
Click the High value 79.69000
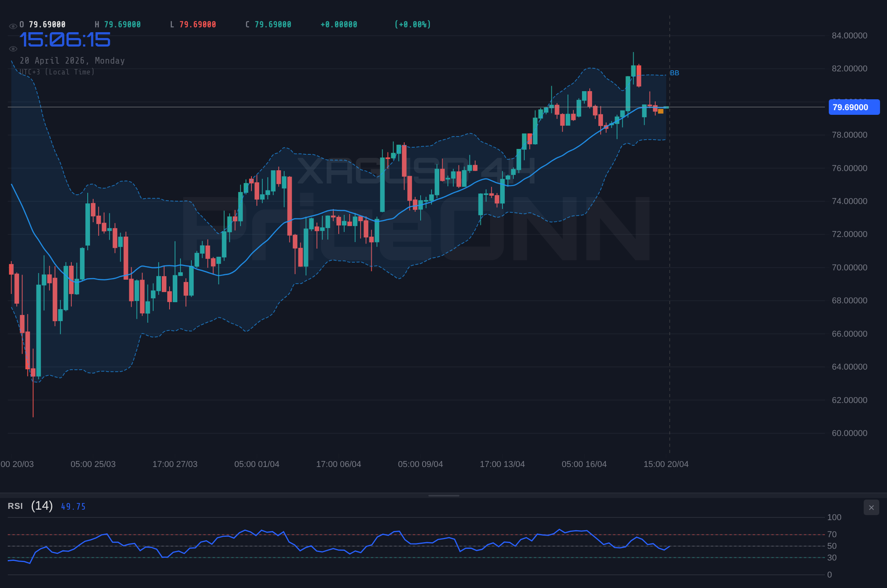[122, 24]
